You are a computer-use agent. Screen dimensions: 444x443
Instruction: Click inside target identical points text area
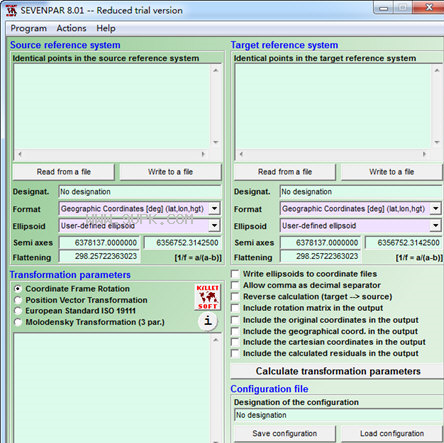point(333,107)
